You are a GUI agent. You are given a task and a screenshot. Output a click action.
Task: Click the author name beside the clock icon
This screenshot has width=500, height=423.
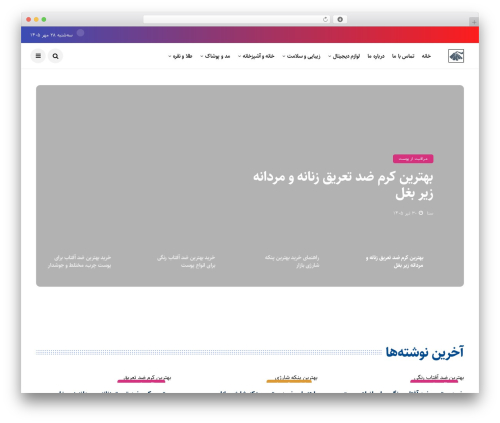click(x=430, y=213)
